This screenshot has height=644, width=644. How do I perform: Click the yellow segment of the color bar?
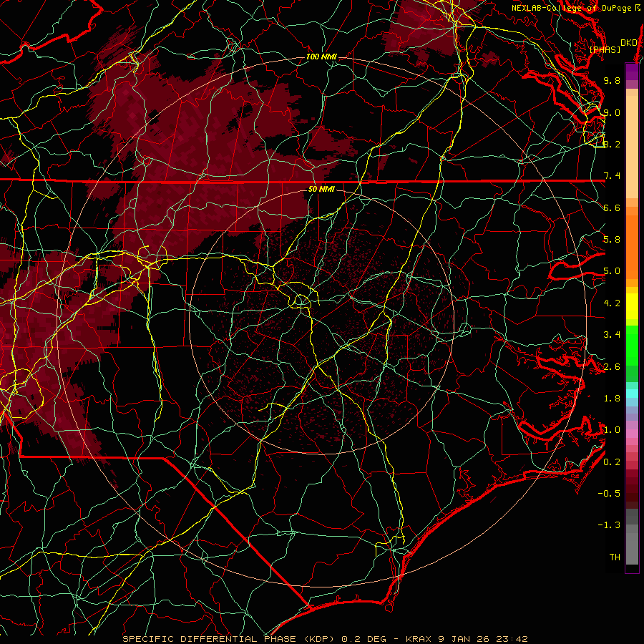pos(632,306)
